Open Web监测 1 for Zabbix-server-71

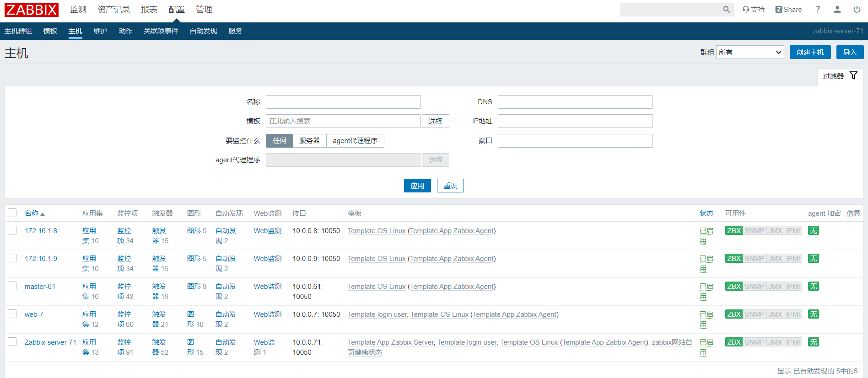(264, 347)
